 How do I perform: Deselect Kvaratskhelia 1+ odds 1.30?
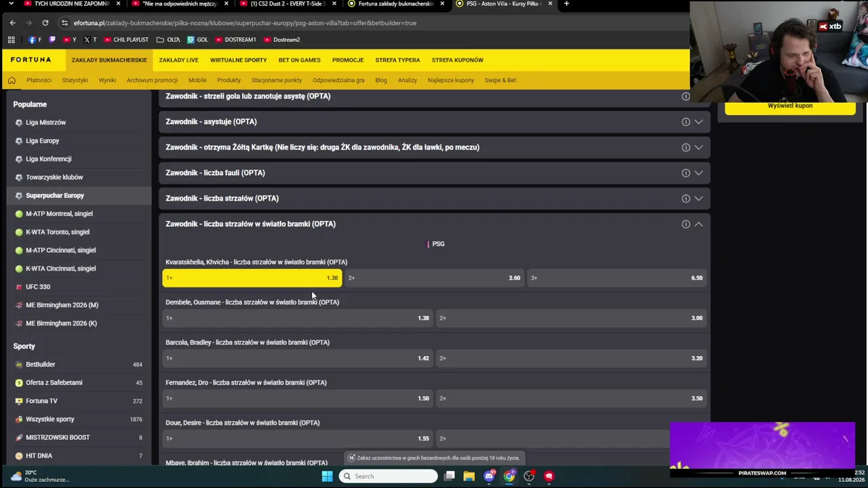coord(252,278)
